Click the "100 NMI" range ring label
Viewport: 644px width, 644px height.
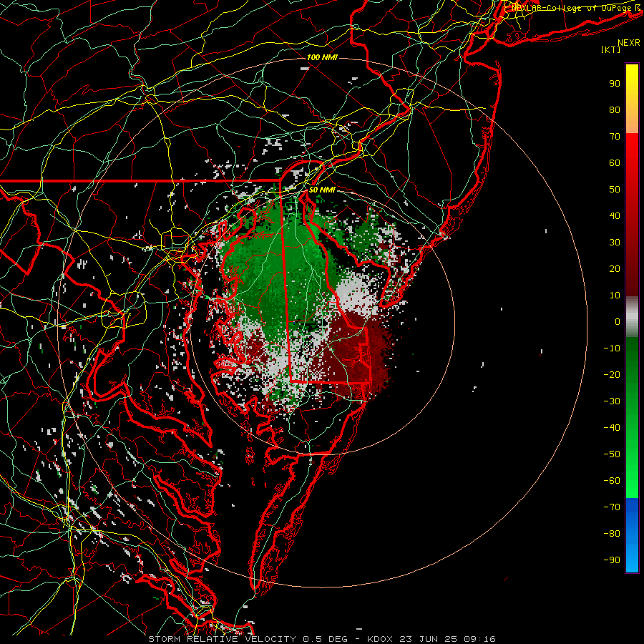[x=322, y=57]
